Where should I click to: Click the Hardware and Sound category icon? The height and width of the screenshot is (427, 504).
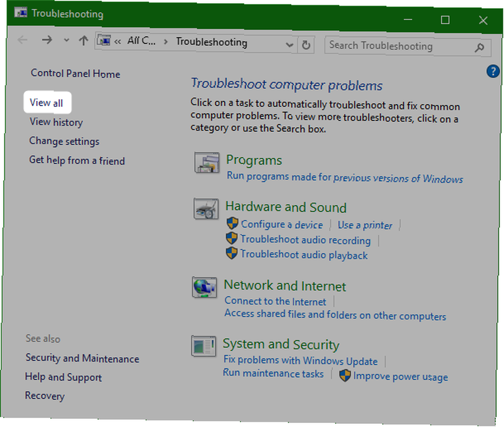pos(206,209)
